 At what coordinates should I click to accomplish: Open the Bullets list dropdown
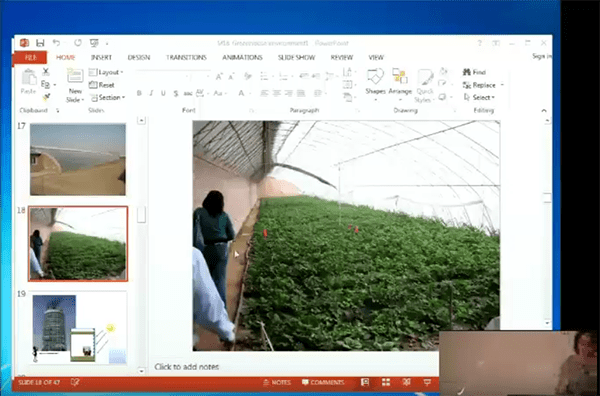pos(266,77)
